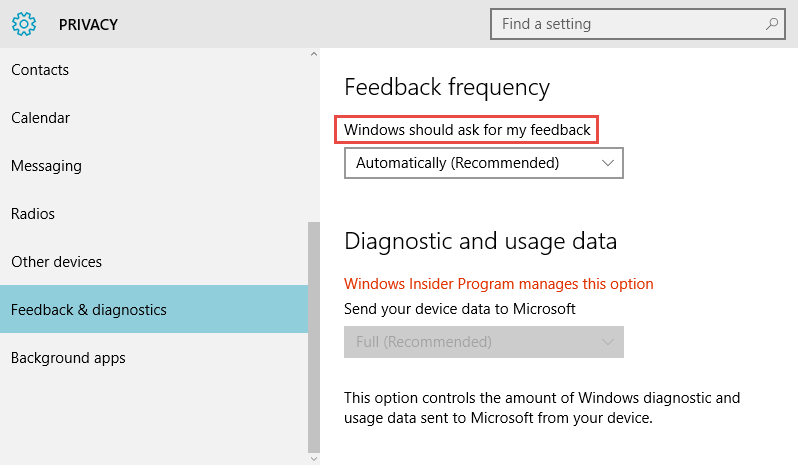Click Windows should ask for my feedback label
The image size is (798, 465).
(x=467, y=130)
